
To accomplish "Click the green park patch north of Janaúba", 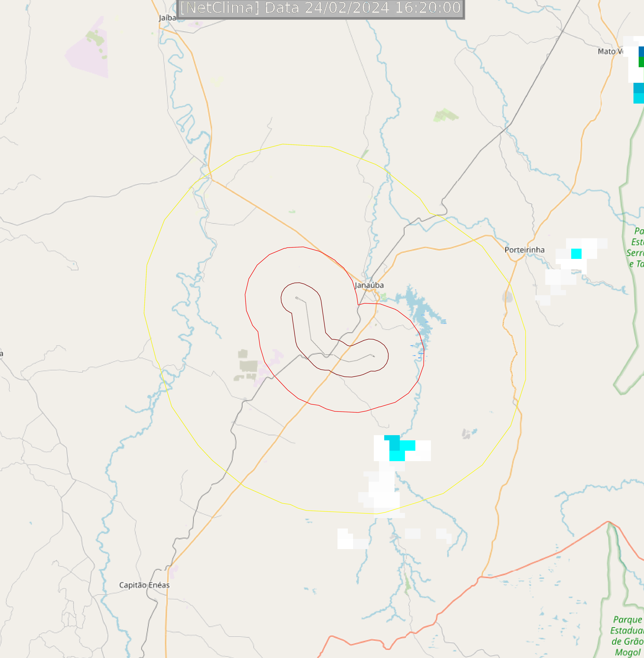I will 446,115.
